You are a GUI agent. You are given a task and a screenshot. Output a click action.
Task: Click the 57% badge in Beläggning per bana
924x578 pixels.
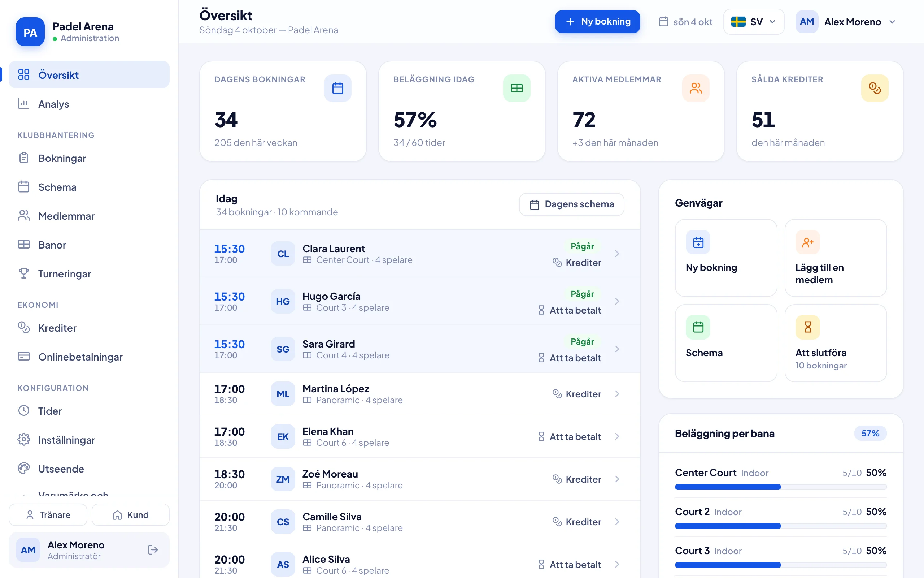pyautogui.click(x=870, y=433)
